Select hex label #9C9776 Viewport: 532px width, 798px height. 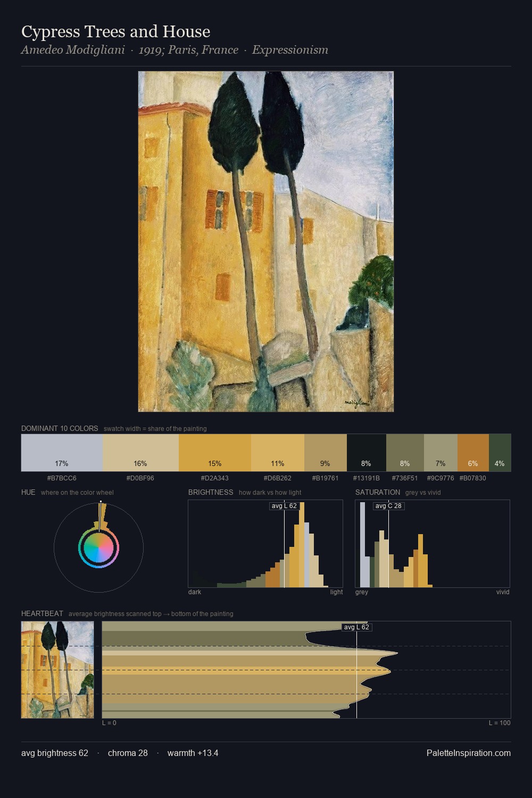pos(440,478)
